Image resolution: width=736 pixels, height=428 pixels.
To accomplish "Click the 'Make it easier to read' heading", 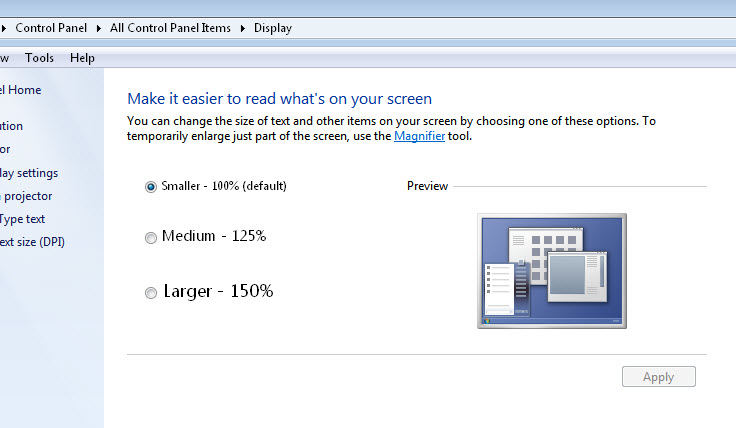I will click(x=279, y=99).
